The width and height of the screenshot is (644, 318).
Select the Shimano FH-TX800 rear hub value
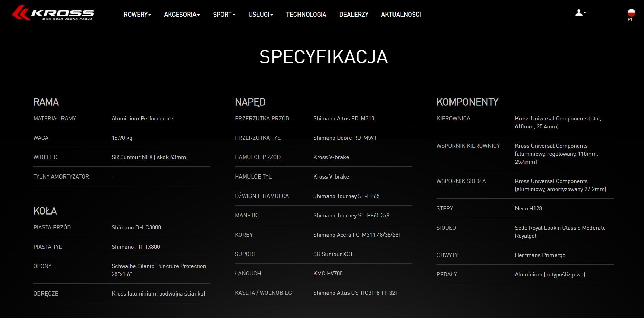click(136, 247)
